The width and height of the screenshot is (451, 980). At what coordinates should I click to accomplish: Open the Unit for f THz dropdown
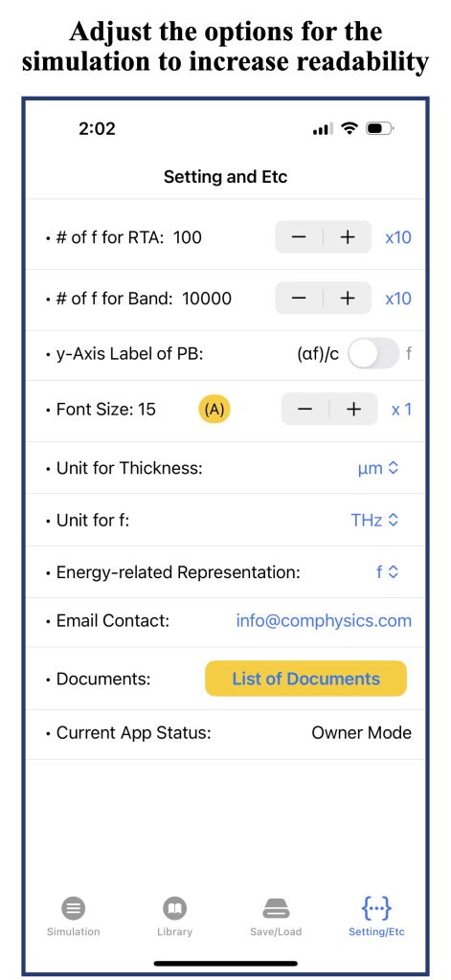pos(374,520)
